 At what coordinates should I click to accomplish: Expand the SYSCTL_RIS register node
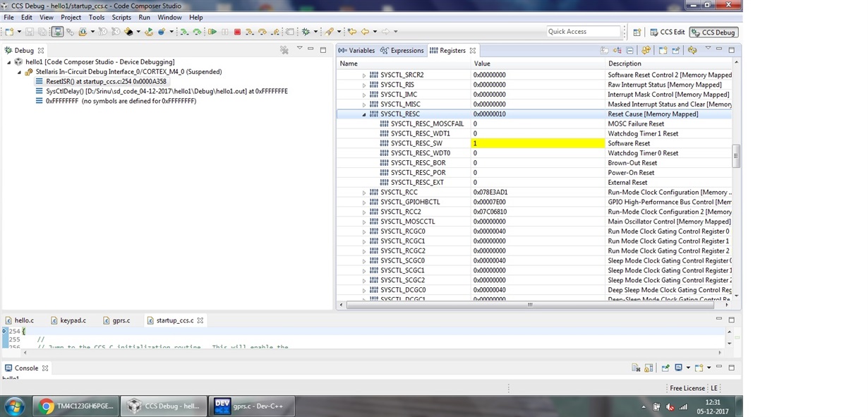point(364,85)
